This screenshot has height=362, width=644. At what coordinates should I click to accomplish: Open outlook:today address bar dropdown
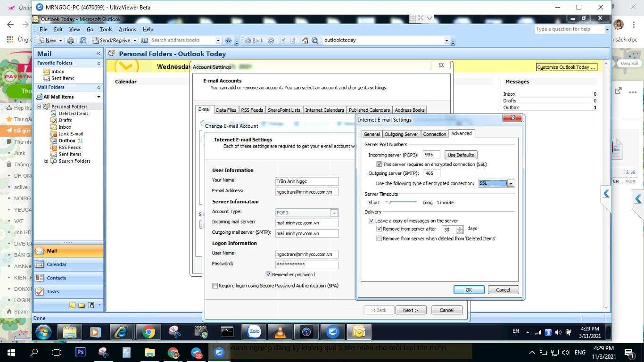[x=446, y=41]
